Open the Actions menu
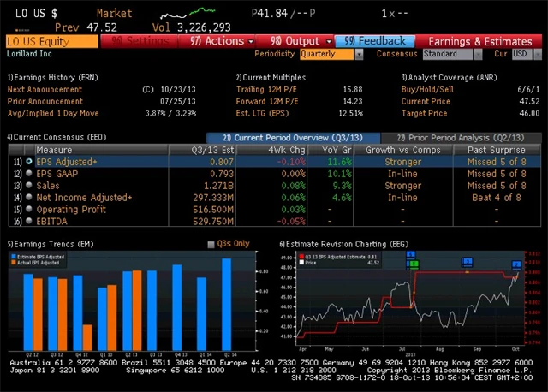 [x=217, y=40]
